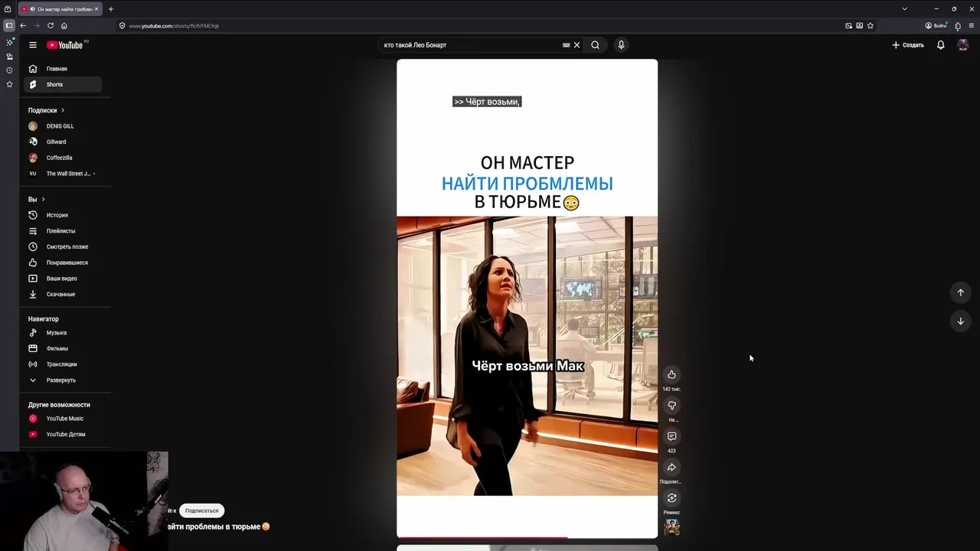The height and width of the screenshot is (551, 980).
Task: Toggle the browser sidebar panel
Action: pos(9,25)
